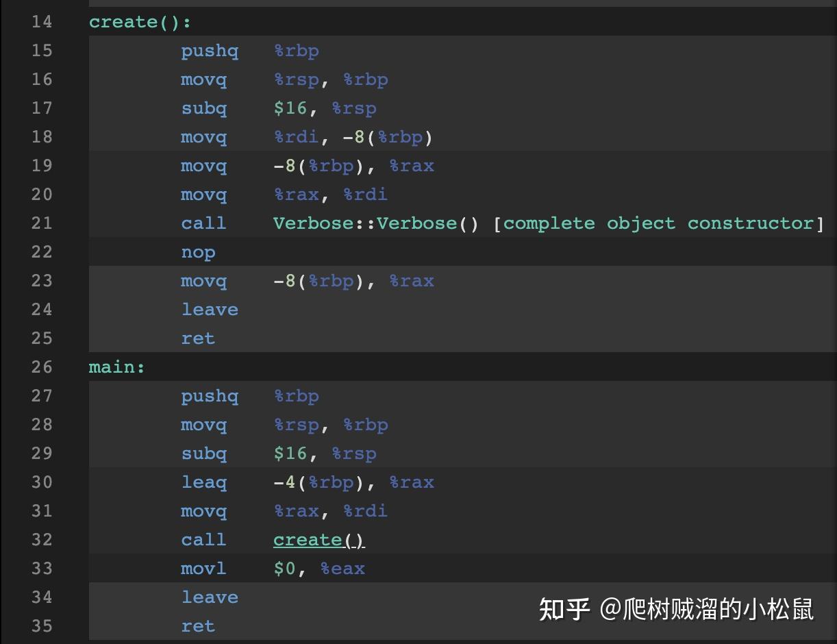Select the ret instruction on line 25
This screenshot has height=644, width=837.
click(x=198, y=338)
